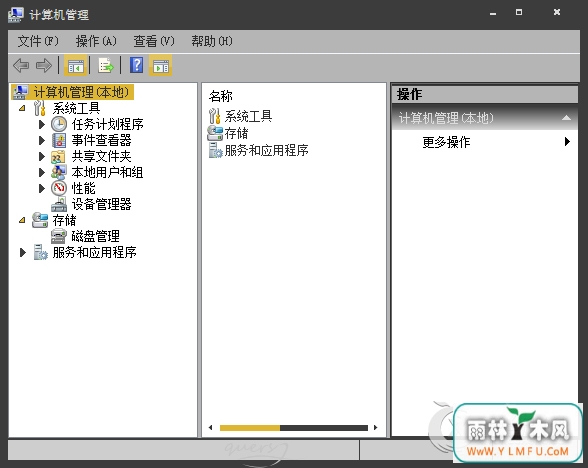Open the blue Help question-mark icon
This screenshot has width=588, height=468.
pos(136,65)
